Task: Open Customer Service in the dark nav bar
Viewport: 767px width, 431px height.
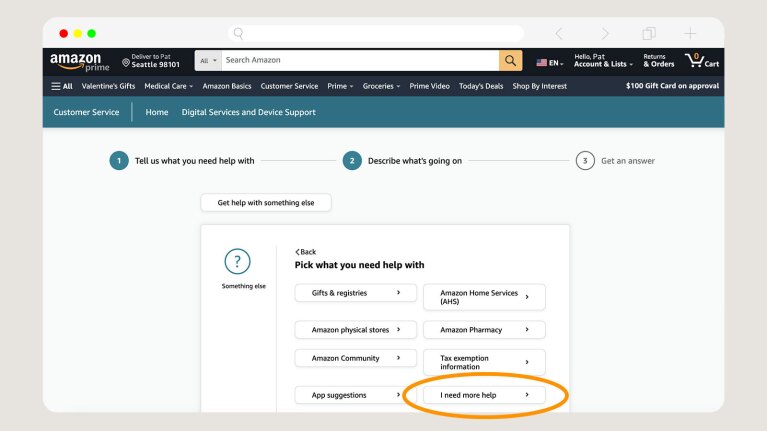Action: (x=289, y=86)
